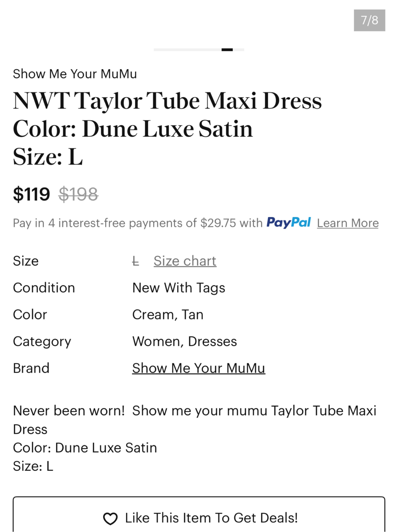The height and width of the screenshot is (532, 398).
Task: Click the 7/8 image counter badge
Action: (x=369, y=20)
